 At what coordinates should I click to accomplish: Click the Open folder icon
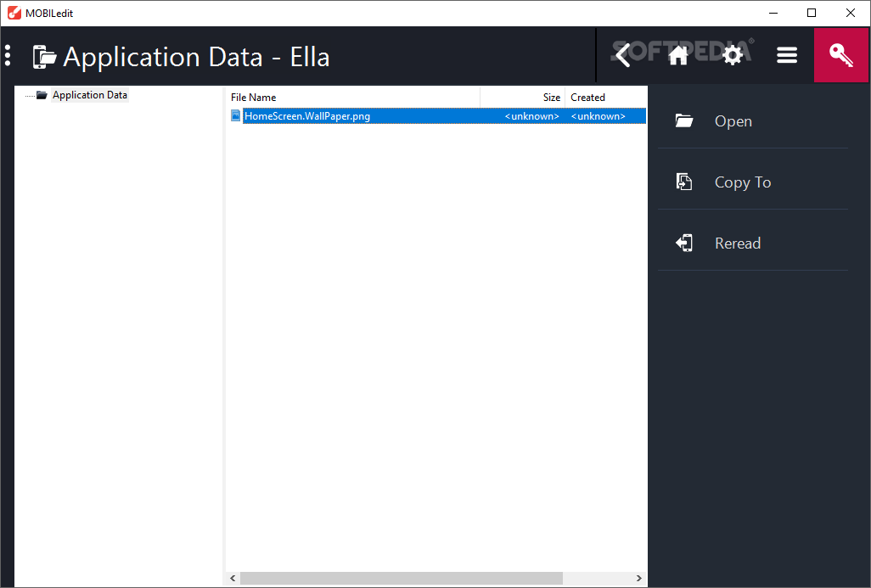pos(683,120)
